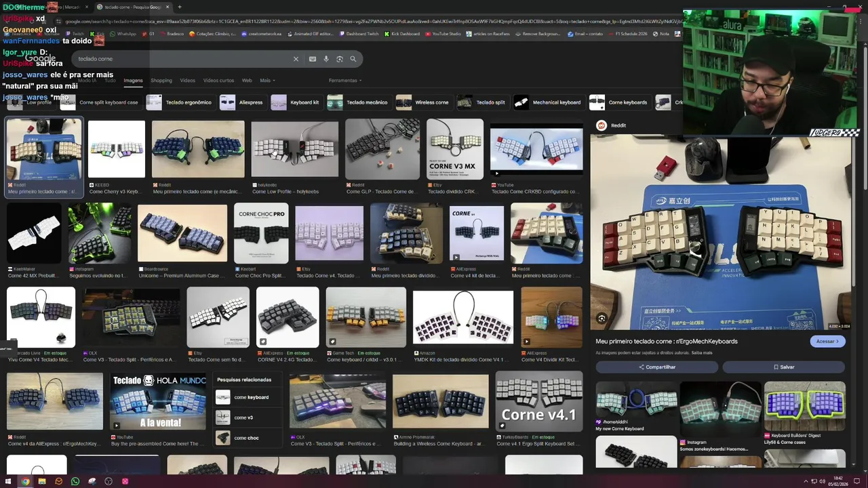Click the Google Lens icon on preview image
868x488 pixels.
click(601, 319)
